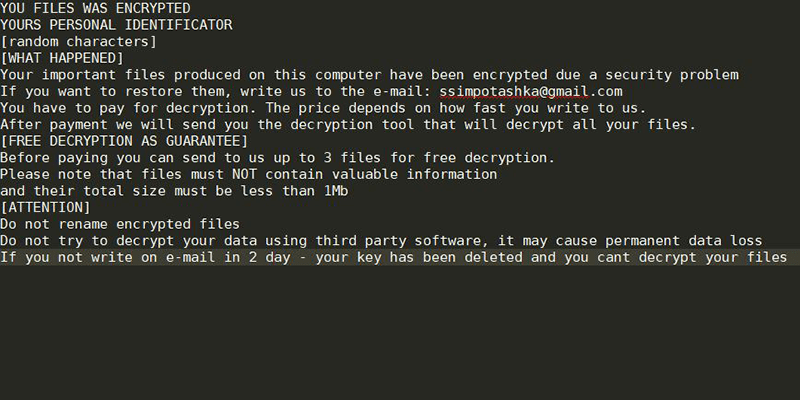
Task: Click "Do not rename encrypted files" line
Action: point(120,224)
